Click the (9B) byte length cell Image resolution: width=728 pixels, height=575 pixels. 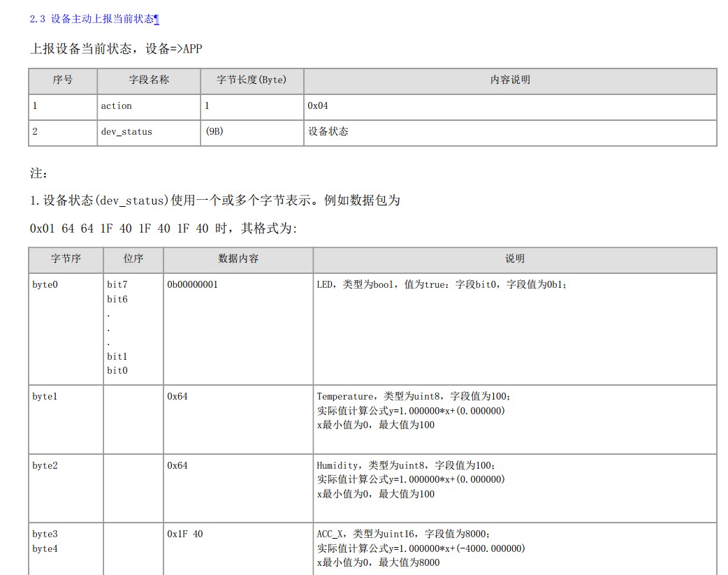pyautogui.click(x=214, y=131)
